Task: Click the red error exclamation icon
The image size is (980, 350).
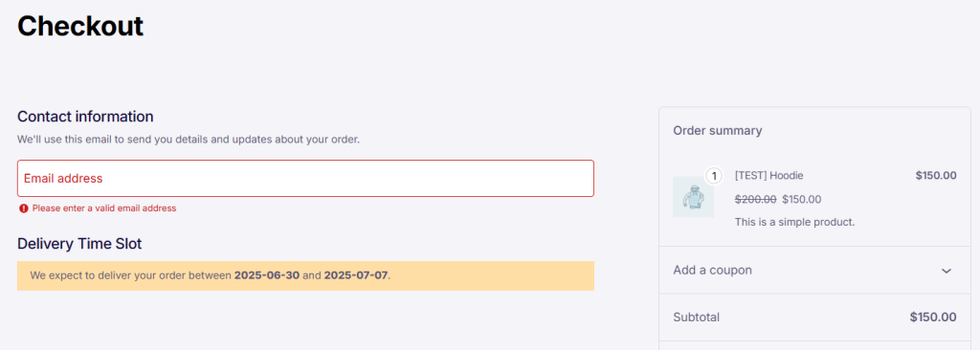Action: coord(24,208)
